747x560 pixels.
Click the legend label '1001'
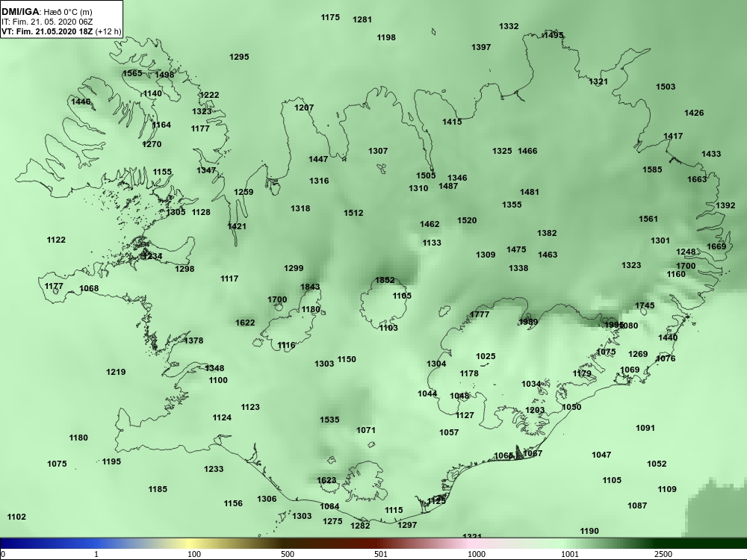pos(570,554)
